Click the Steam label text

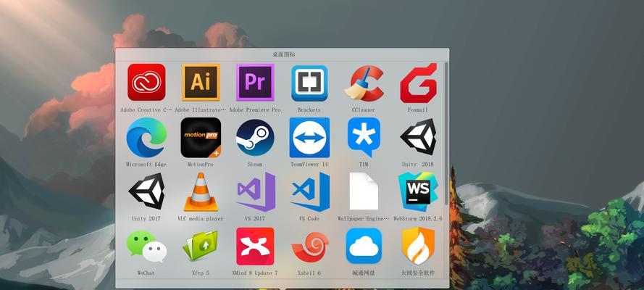(x=255, y=165)
